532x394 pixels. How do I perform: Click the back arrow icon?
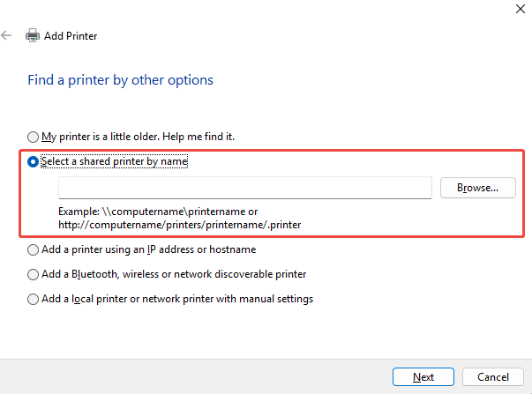pyautogui.click(x=7, y=36)
